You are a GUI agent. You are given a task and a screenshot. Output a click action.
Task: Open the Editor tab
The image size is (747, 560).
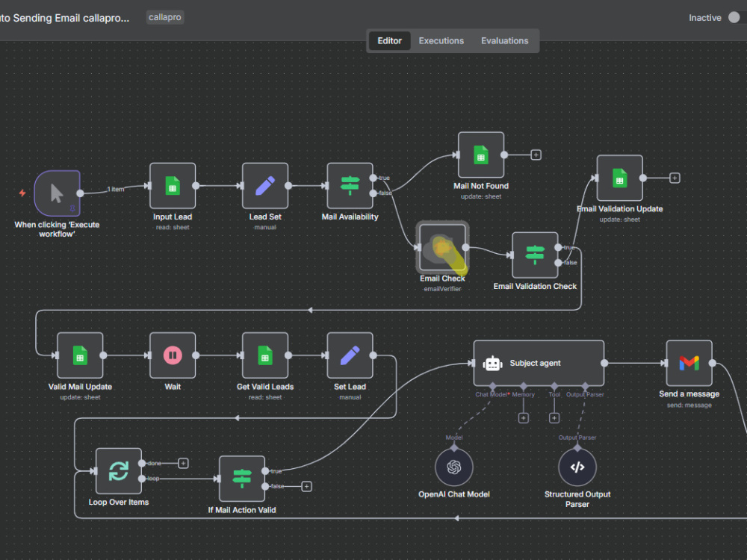point(389,41)
